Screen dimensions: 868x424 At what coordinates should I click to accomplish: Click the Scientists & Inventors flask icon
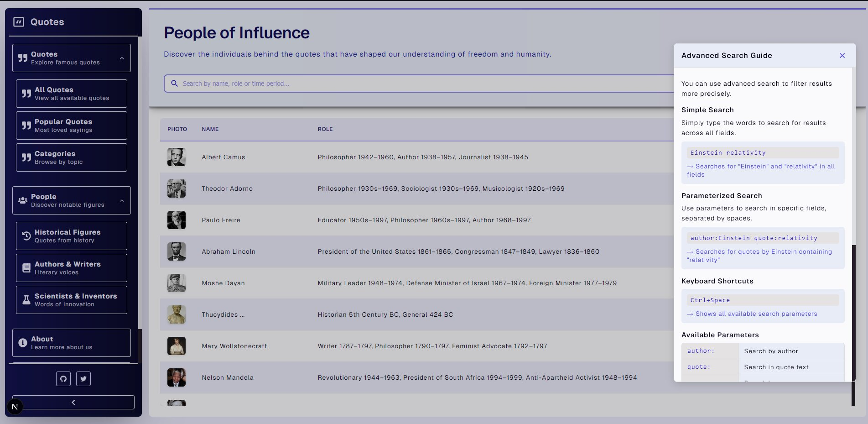click(x=26, y=300)
